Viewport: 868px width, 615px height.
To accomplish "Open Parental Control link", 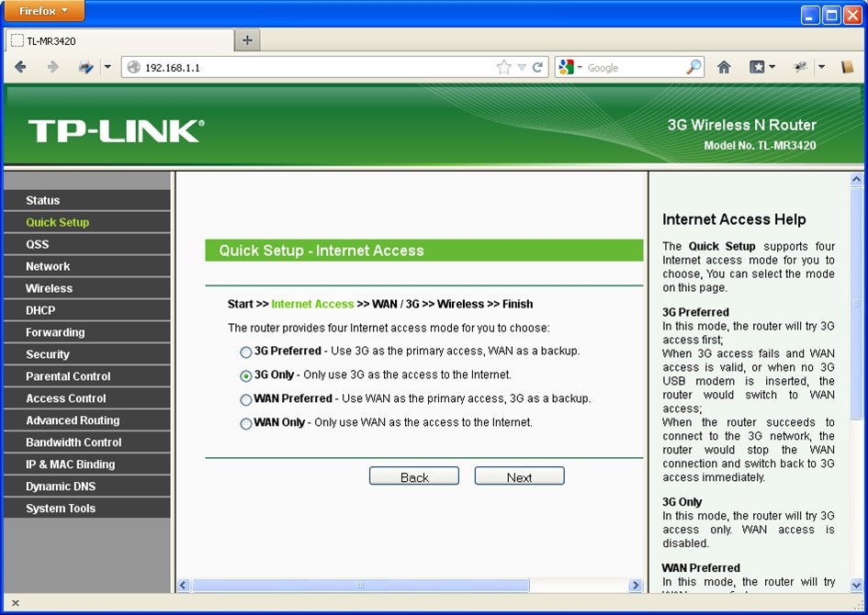I will 87,376.
